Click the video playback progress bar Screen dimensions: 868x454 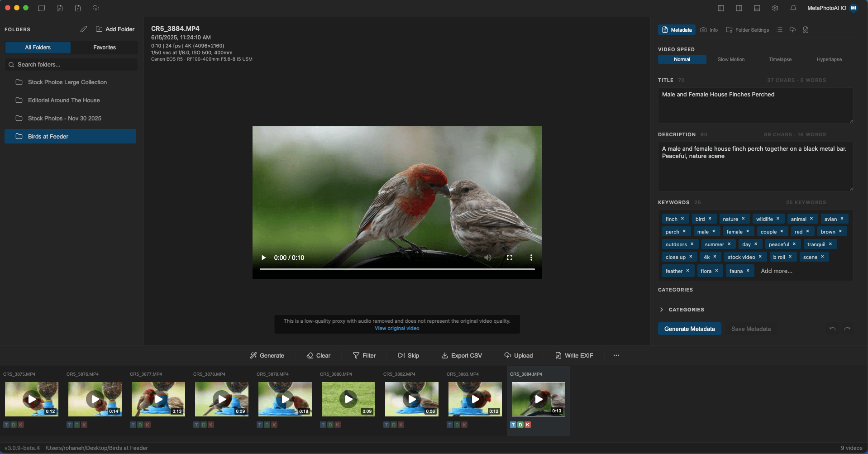click(397, 269)
